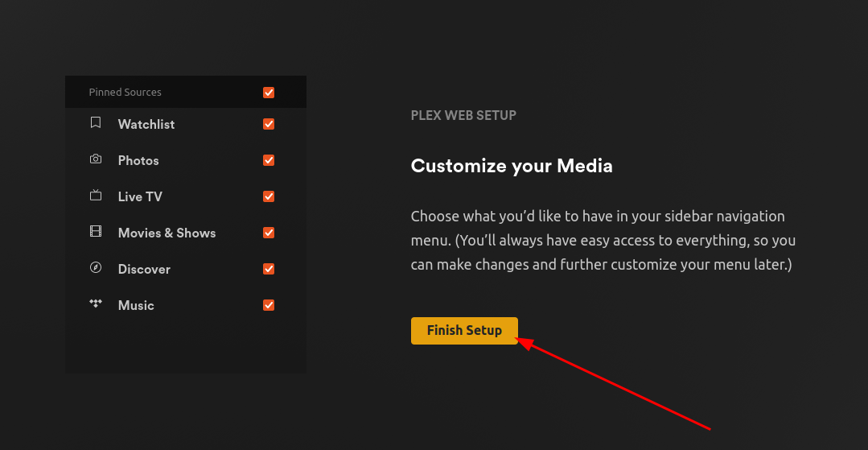Untick the Movies & Shows checkbox

pyautogui.click(x=269, y=233)
